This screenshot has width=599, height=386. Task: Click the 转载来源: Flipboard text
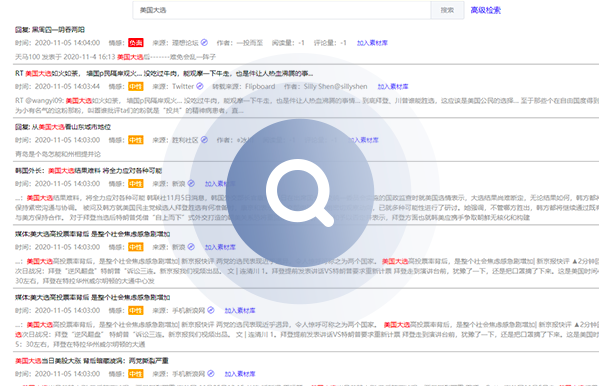pos(244,87)
